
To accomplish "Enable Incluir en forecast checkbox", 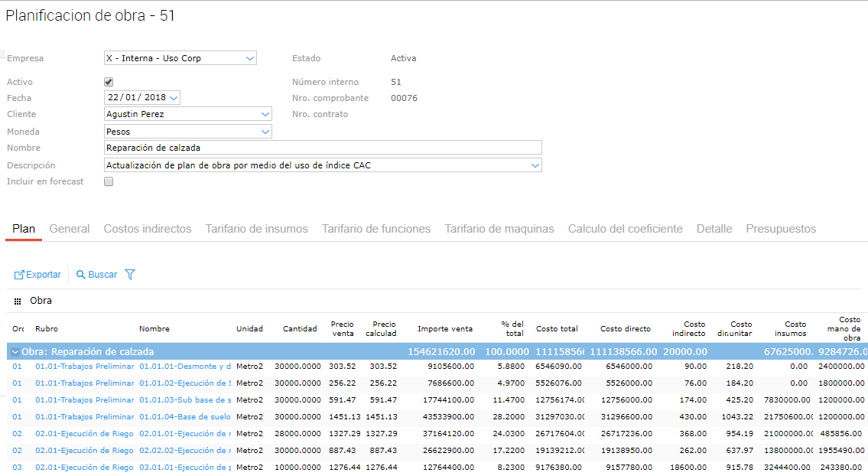I will point(109,182).
